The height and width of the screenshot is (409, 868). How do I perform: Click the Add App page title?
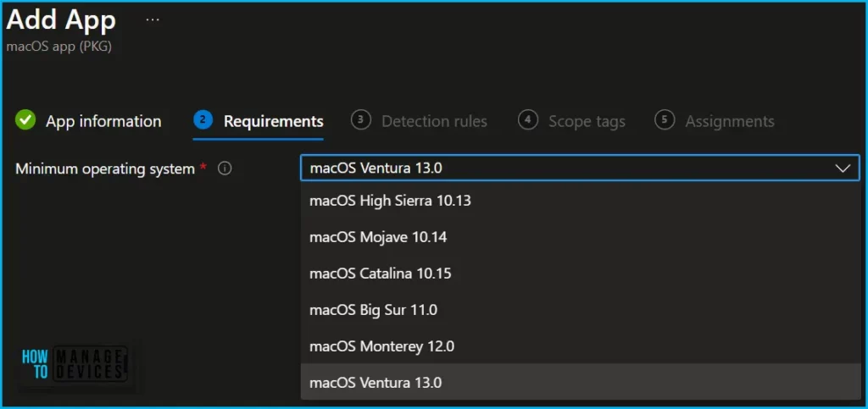click(61, 19)
